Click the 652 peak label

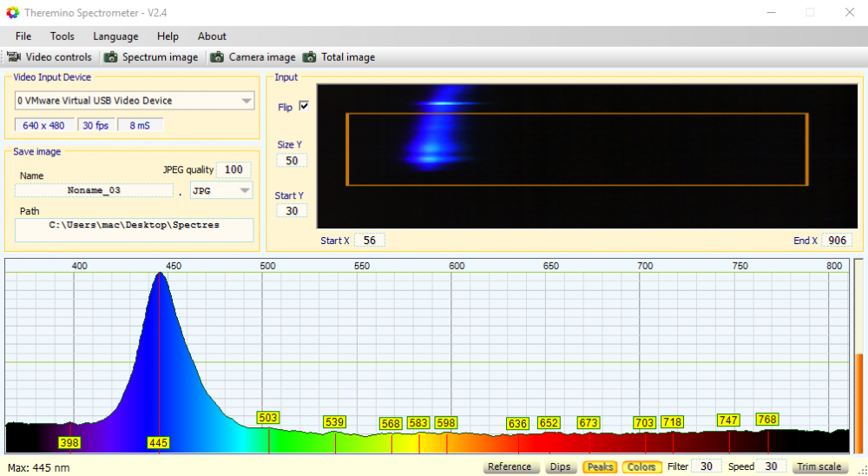click(x=549, y=423)
